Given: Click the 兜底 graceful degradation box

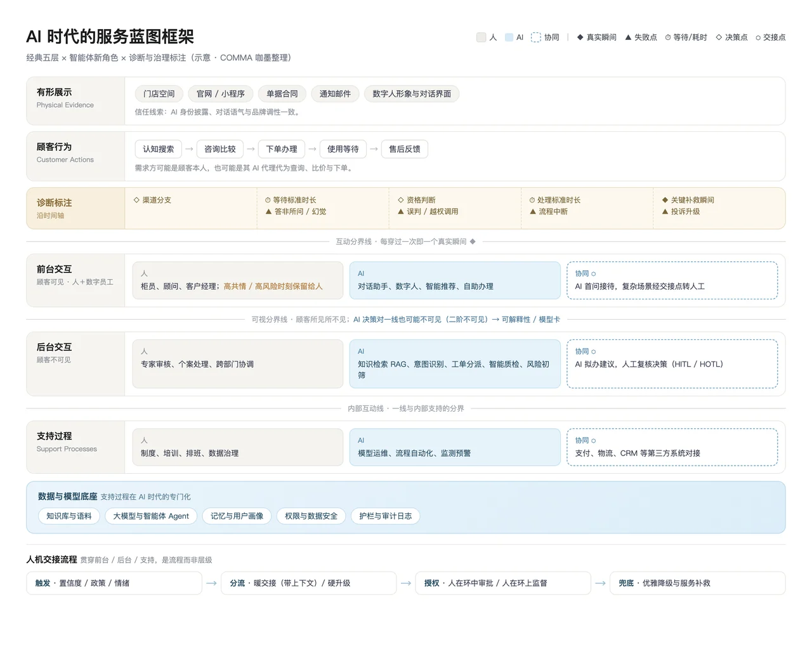Looking at the screenshot, I should click(x=698, y=583).
